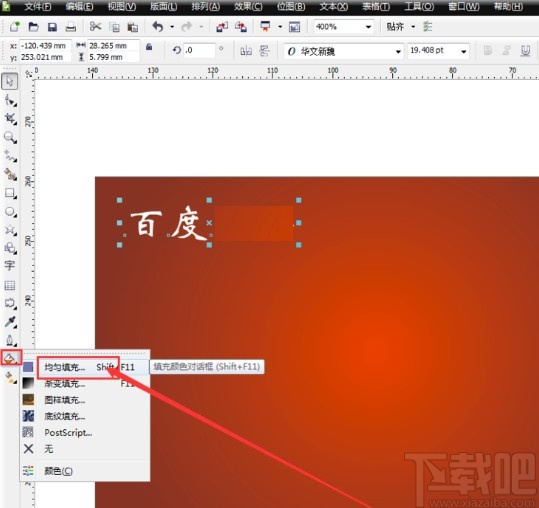539x508 pixels.
Task: Toggle Italic text formatting
Action: 506,51
